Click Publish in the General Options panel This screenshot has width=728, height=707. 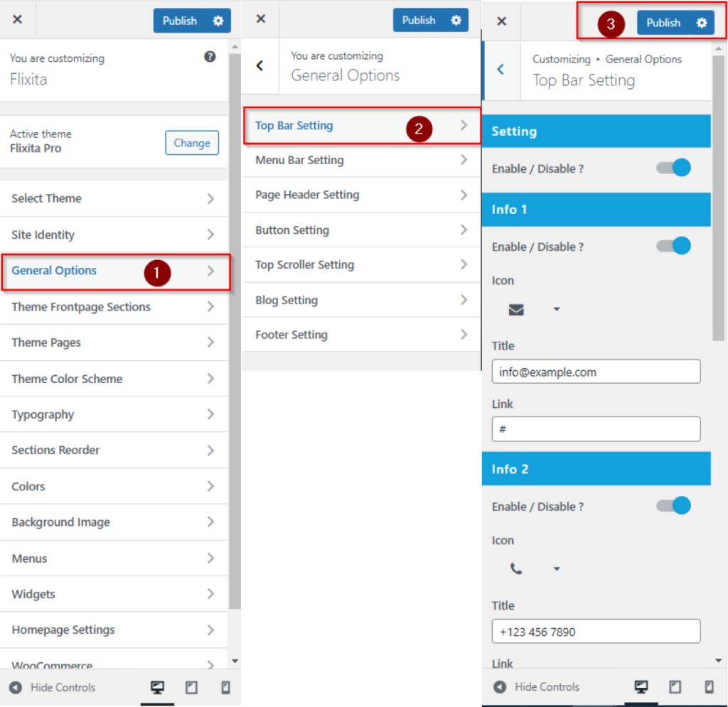click(x=418, y=21)
